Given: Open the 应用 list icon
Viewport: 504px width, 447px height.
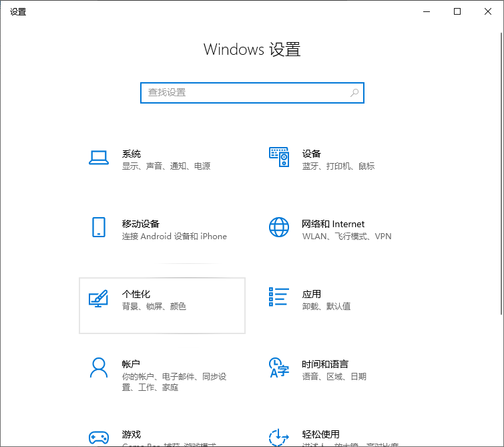Looking at the screenshot, I should click(279, 297).
